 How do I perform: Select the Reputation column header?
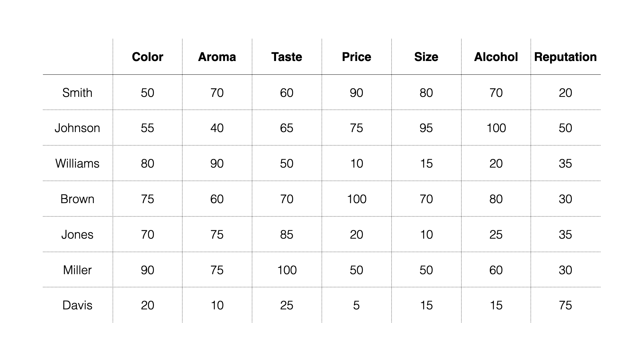566,57
